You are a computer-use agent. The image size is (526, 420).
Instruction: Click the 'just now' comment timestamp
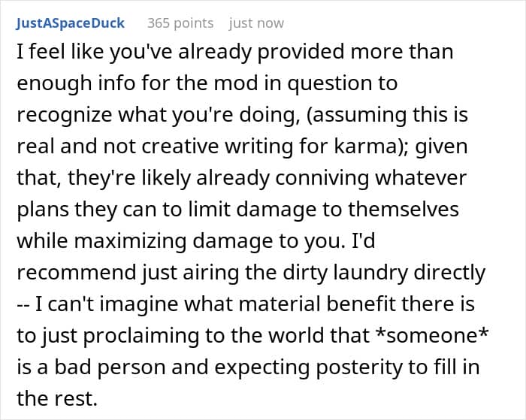(257, 23)
